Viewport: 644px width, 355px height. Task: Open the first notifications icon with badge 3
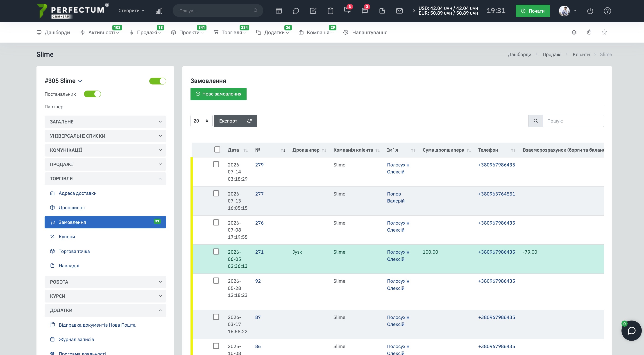pos(347,10)
